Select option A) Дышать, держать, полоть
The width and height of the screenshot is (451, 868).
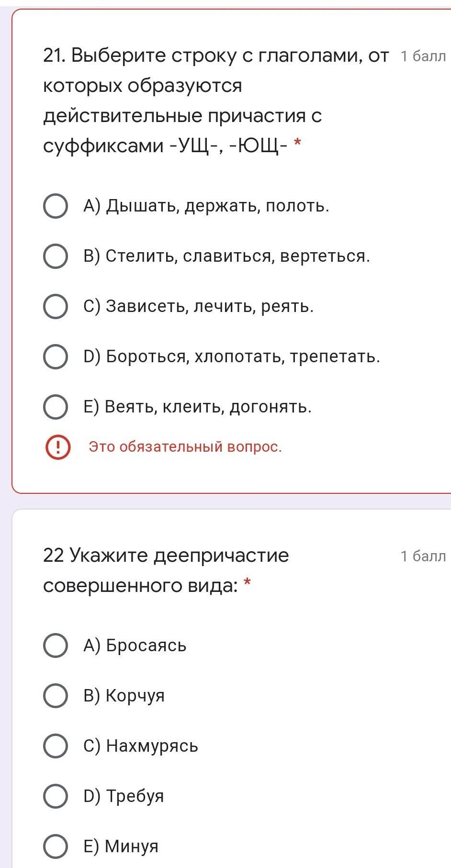[x=56, y=206]
